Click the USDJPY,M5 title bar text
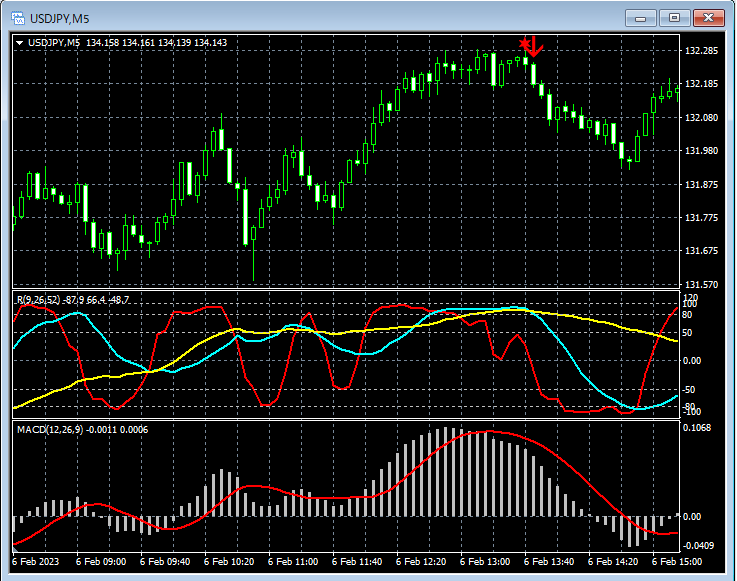737x581 pixels. click(x=59, y=19)
